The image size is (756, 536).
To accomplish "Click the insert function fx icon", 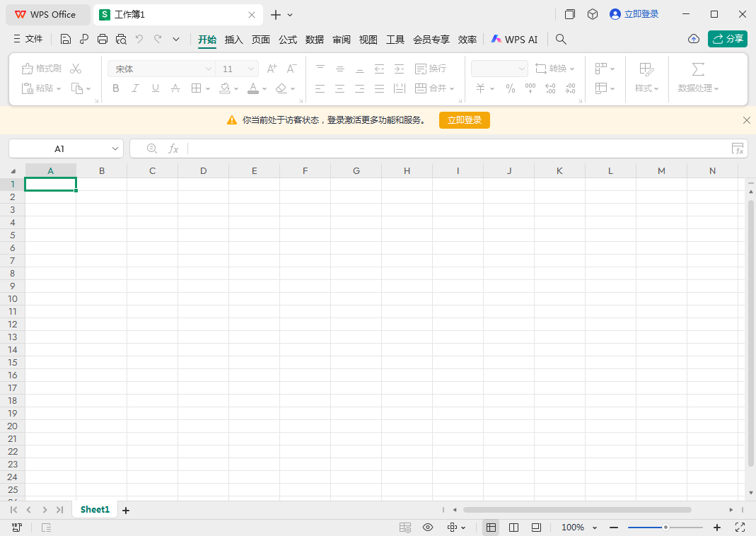I will (173, 148).
